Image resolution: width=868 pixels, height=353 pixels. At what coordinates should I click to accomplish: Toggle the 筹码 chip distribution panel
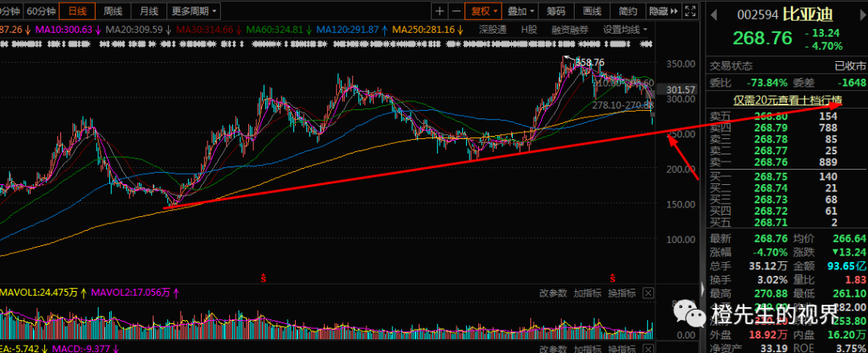click(556, 11)
